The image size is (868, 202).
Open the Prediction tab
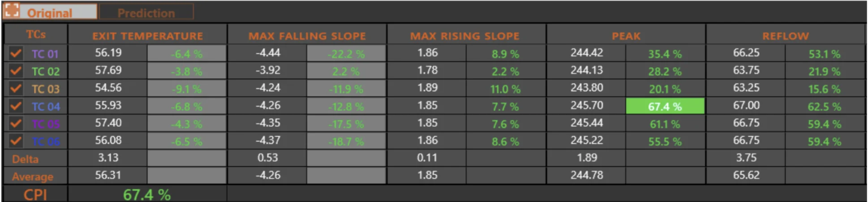146,13
